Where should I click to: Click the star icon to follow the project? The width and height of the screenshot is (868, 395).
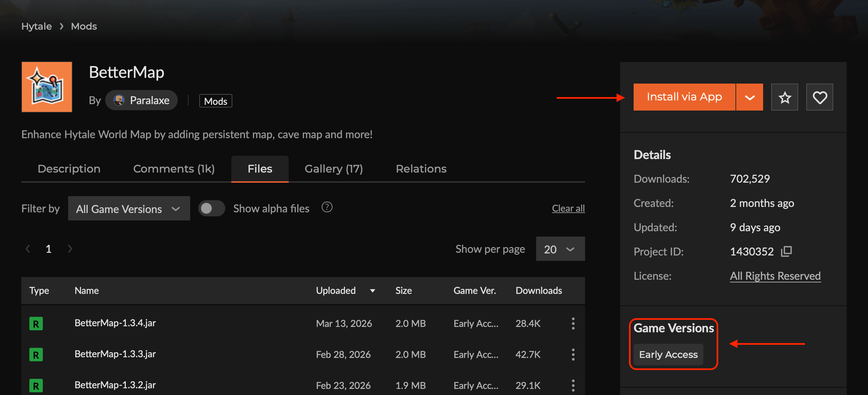coord(784,97)
